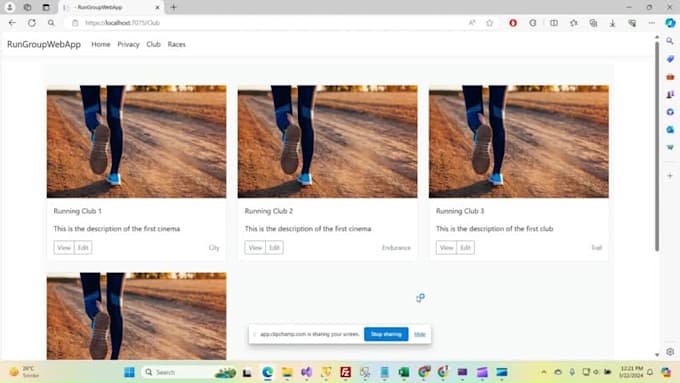Open File Explorer from the taskbar
The width and height of the screenshot is (680, 383).
pyautogui.click(x=287, y=372)
